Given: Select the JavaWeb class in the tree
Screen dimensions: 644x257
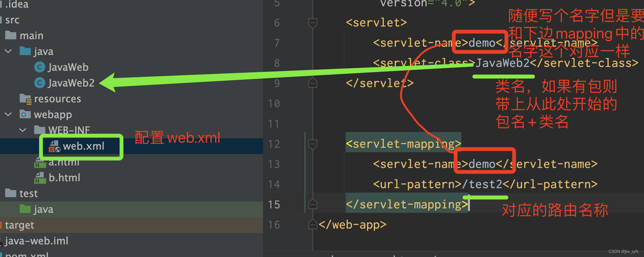Looking at the screenshot, I should pos(68,67).
